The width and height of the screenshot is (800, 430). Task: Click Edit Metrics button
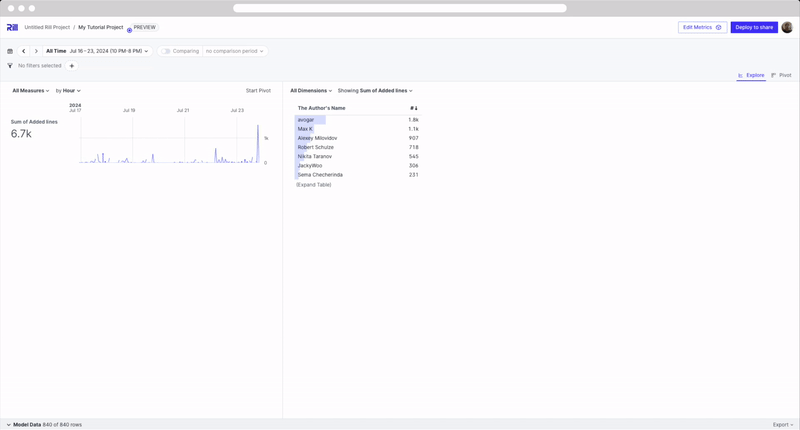tap(702, 28)
